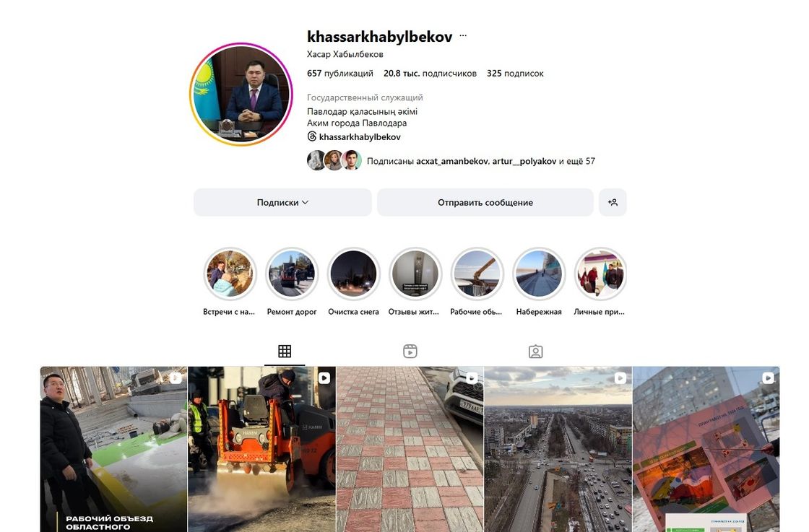
Task: Select the posts grid tab icon
Action: [x=285, y=352]
